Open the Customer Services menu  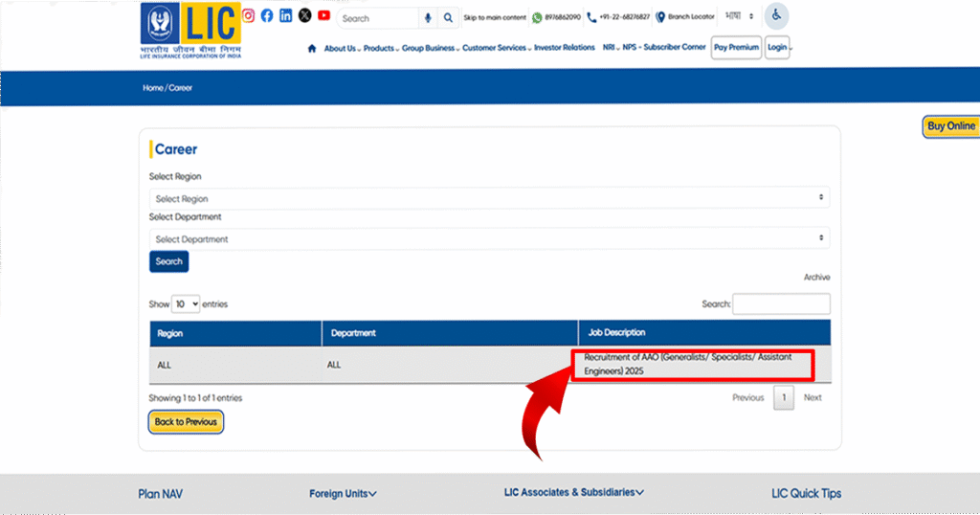point(495,48)
